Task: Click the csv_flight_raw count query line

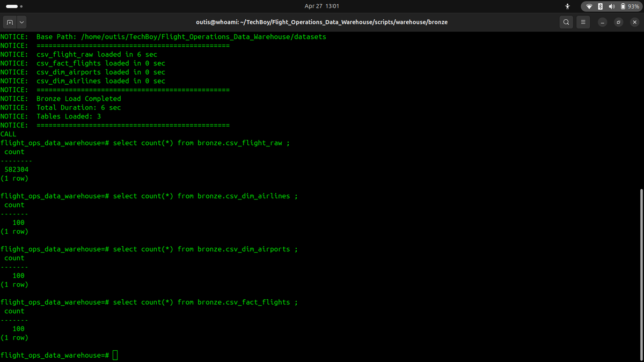Action: click(145, 143)
